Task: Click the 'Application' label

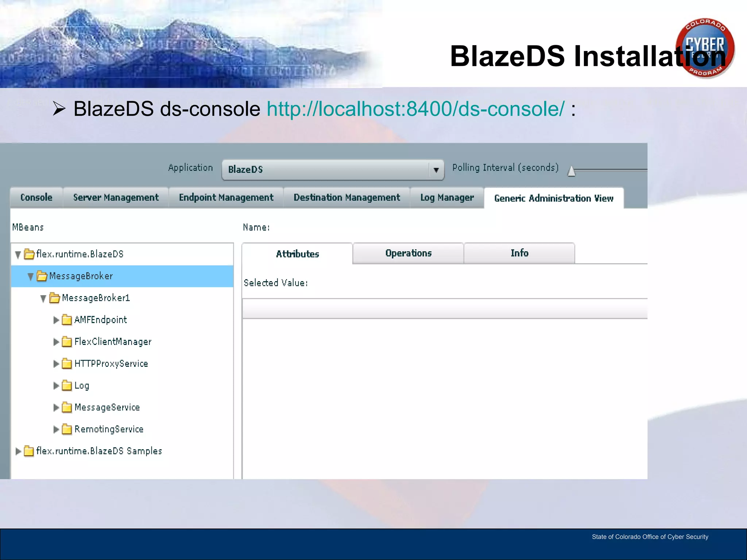Action: click(190, 168)
